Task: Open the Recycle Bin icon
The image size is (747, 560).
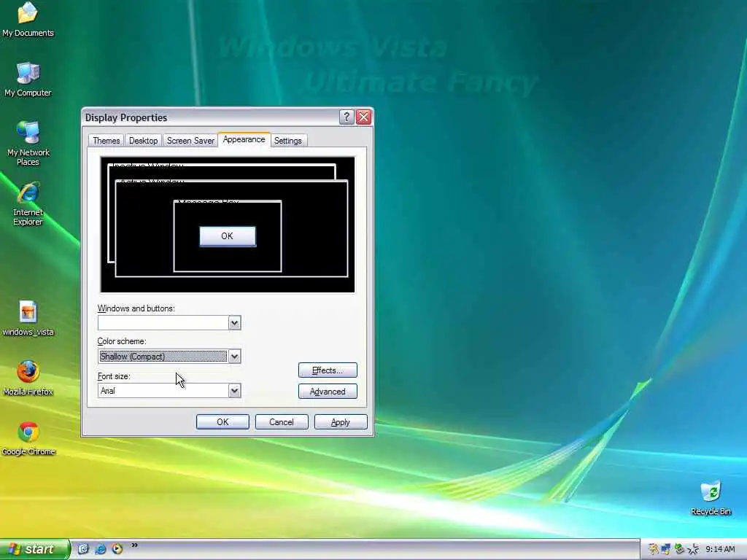Action: pyautogui.click(x=711, y=498)
